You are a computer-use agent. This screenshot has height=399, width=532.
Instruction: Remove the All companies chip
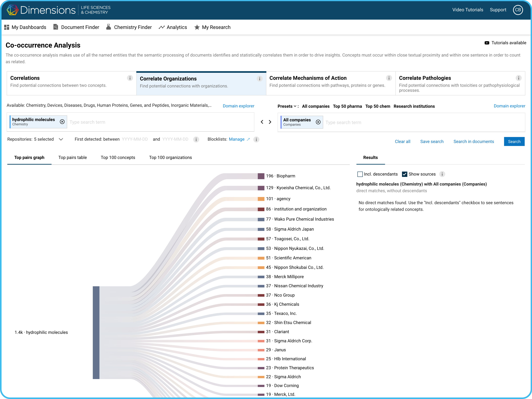click(x=318, y=122)
